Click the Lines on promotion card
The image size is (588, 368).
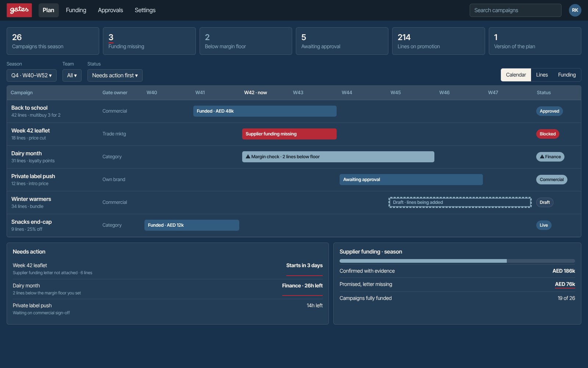pos(438,41)
